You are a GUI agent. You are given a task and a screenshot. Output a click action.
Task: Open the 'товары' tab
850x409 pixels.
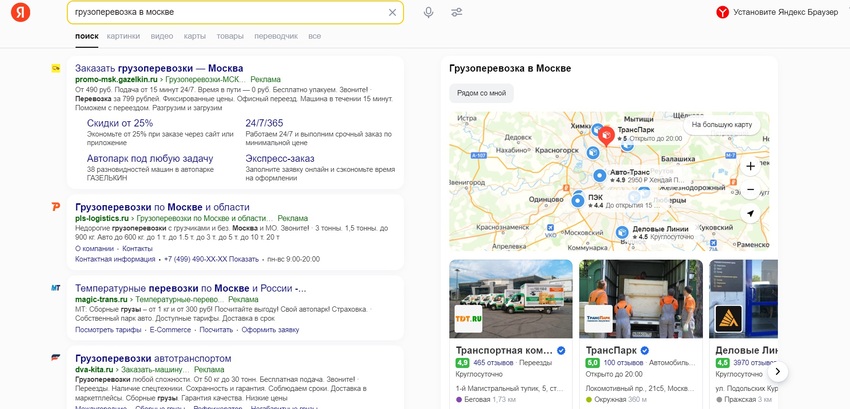coord(230,36)
